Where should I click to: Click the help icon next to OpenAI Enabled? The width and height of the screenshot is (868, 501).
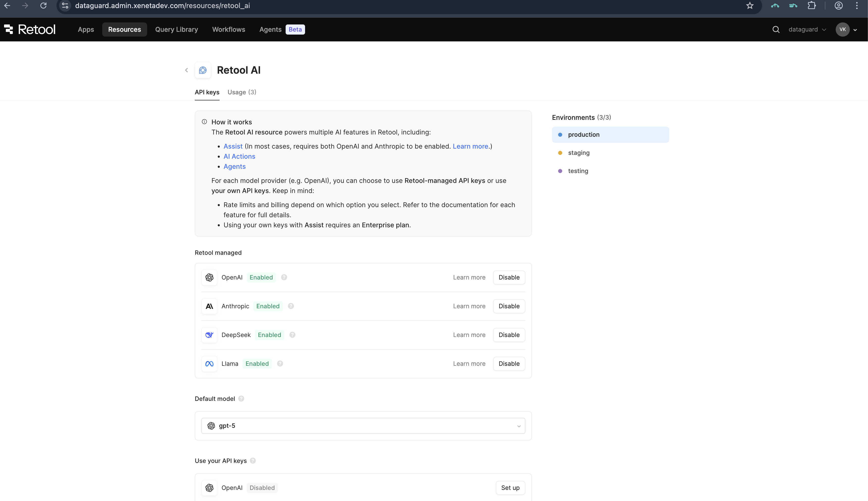[x=284, y=277]
